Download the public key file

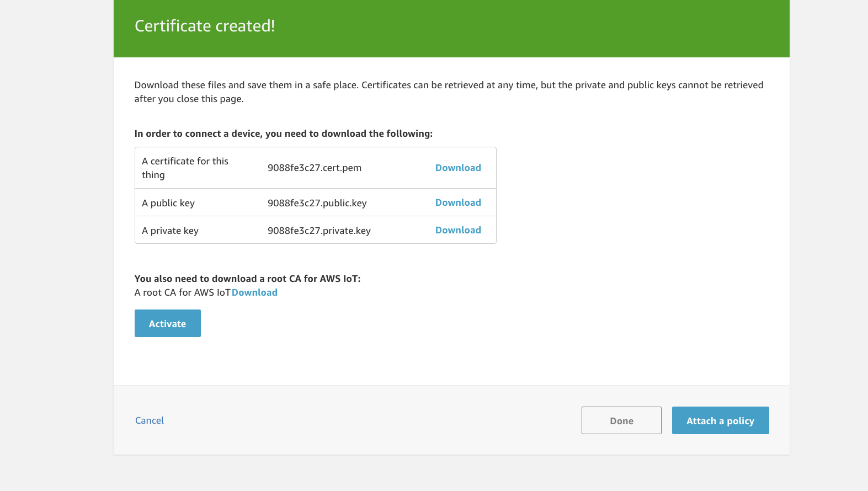pyautogui.click(x=458, y=202)
